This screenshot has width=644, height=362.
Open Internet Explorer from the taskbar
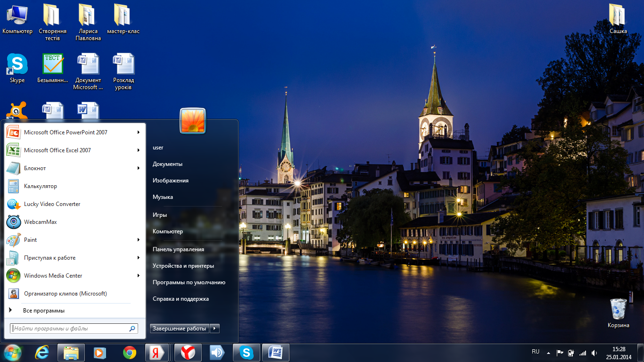pos(42,353)
